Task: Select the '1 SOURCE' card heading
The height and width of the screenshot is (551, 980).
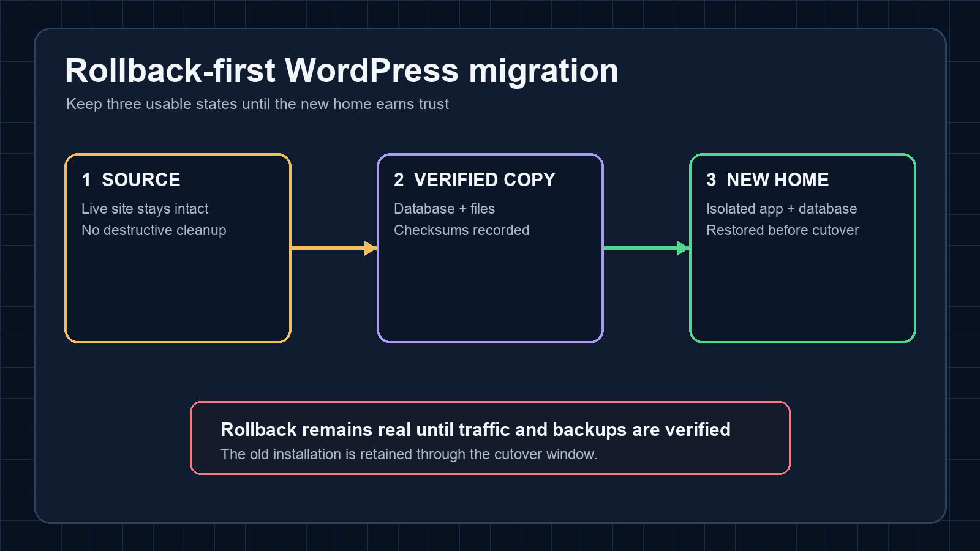Action: pos(131,179)
